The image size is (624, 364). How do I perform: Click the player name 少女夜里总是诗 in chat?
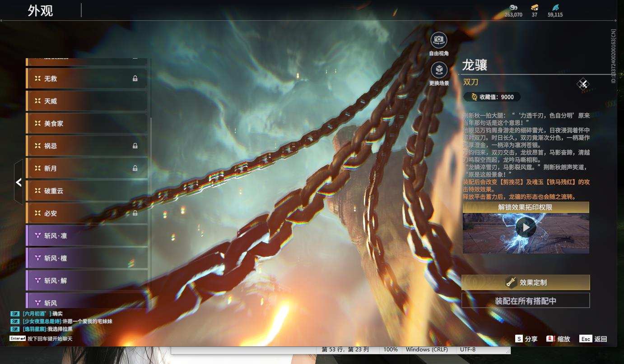42,321
